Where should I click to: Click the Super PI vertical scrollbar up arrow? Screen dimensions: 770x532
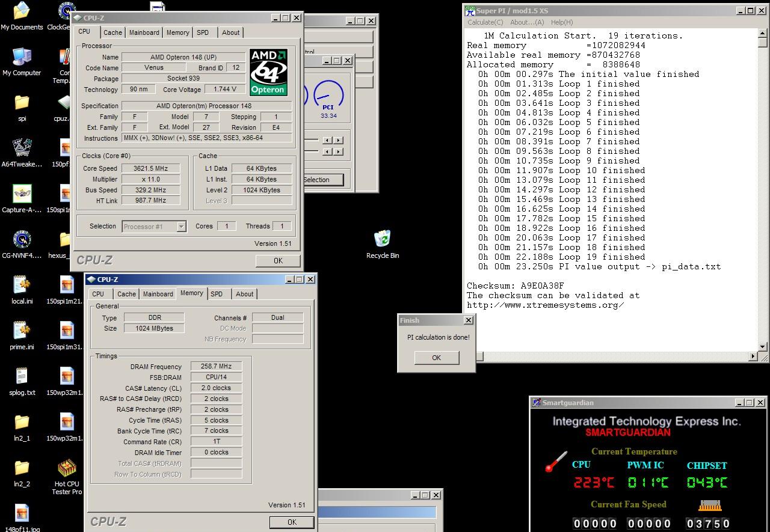tap(763, 33)
